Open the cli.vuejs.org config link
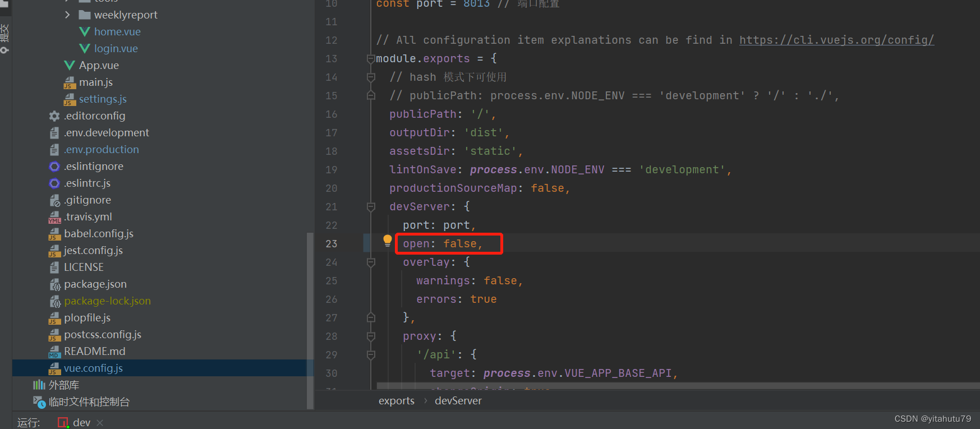The width and height of the screenshot is (980, 429). pyautogui.click(x=836, y=40)
